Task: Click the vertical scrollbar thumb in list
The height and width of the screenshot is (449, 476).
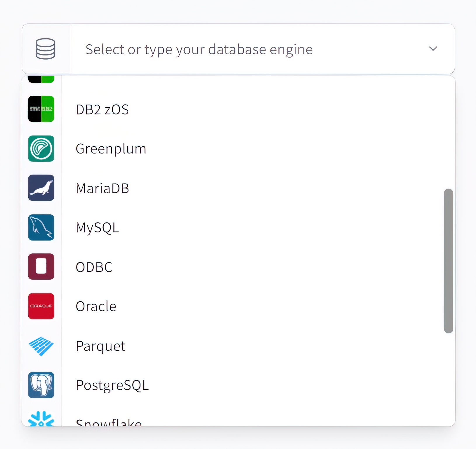Action: coord(448,261)
